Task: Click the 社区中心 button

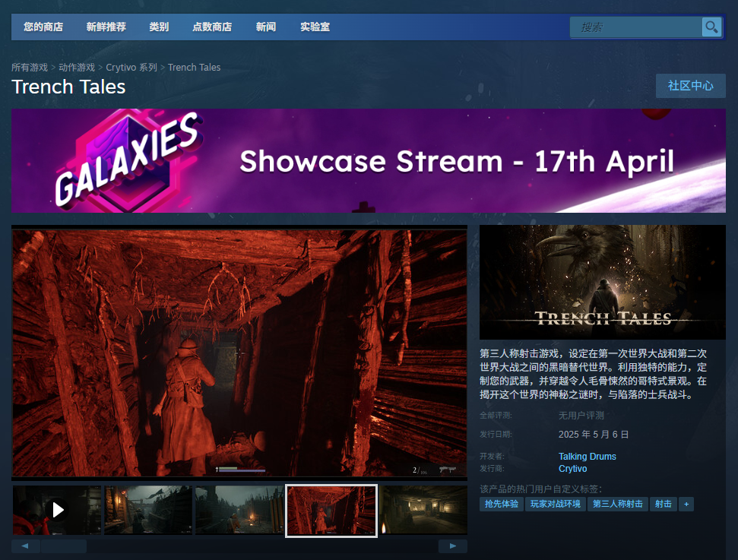Action: coord(690,86)
